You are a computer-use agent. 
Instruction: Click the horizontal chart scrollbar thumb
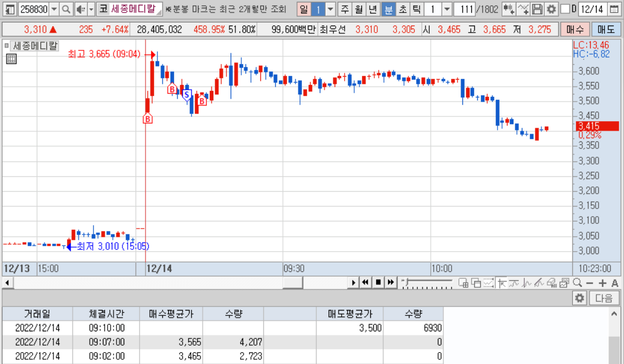[x=292, y=283]
